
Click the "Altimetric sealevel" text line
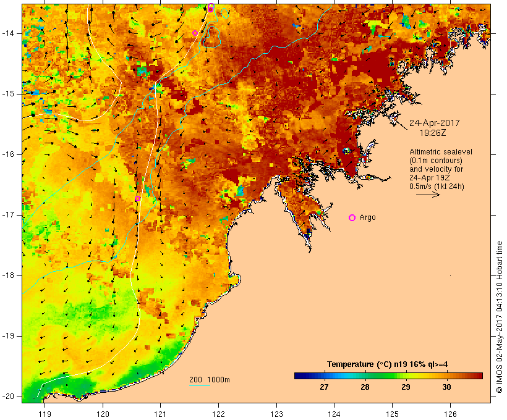pos(441,152)
